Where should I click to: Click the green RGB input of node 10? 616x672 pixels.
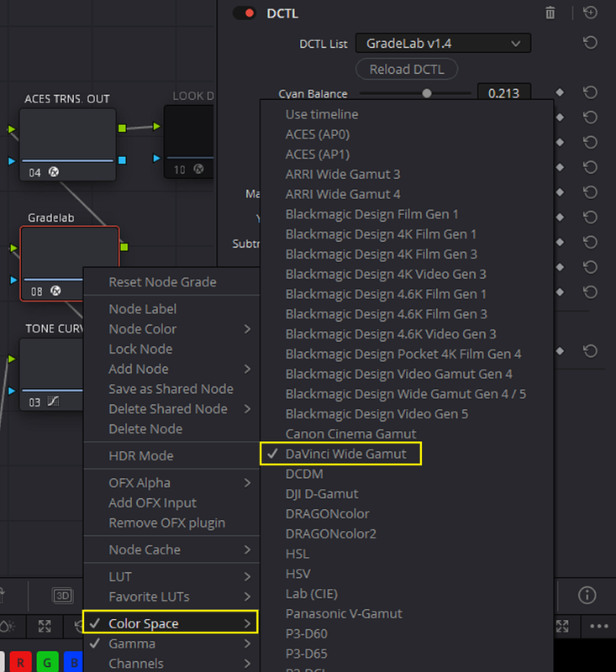(x=157, y=126)
